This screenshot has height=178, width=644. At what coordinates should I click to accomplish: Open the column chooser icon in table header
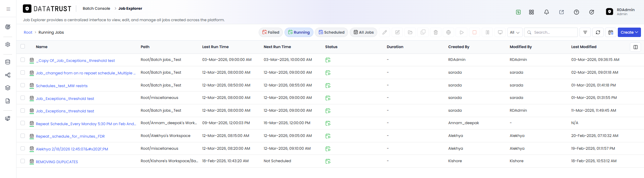pyautogui.click(x=636, y=47)
